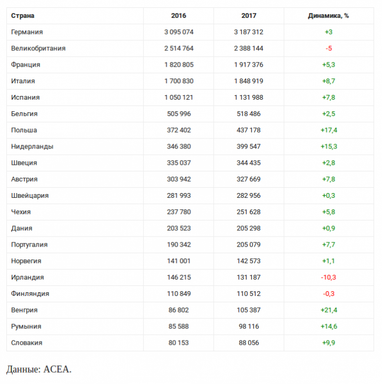Click the 2017 column header
Viewport: 382px width, 384px height.
[x=249, y=16]
